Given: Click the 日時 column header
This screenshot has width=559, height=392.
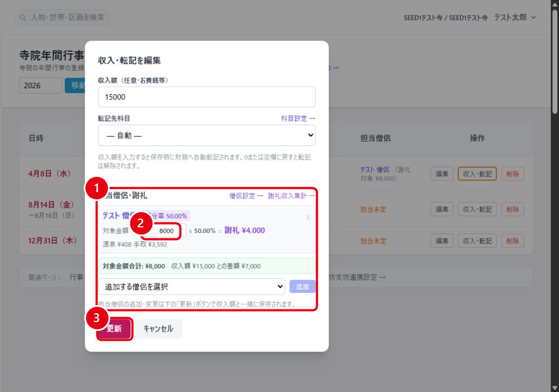Looking at the screenshot, I should point(36,138).
